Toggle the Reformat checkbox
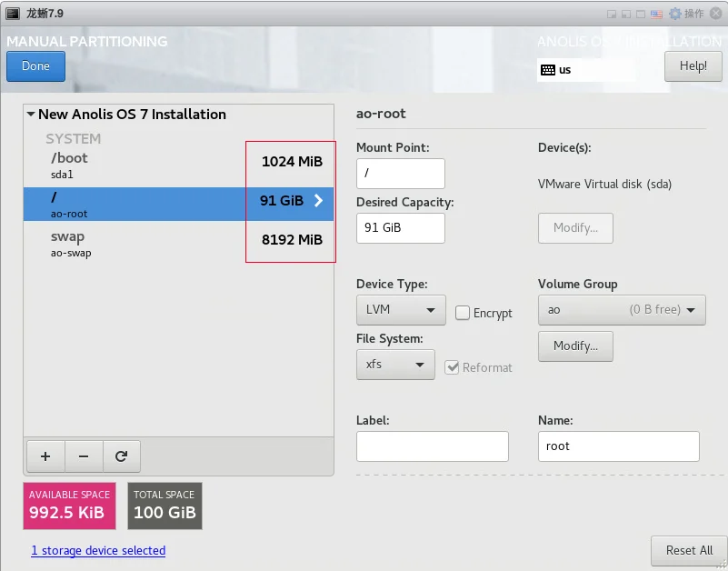The image size is (728, 571). pyautogui.click(x=452, y=367)
